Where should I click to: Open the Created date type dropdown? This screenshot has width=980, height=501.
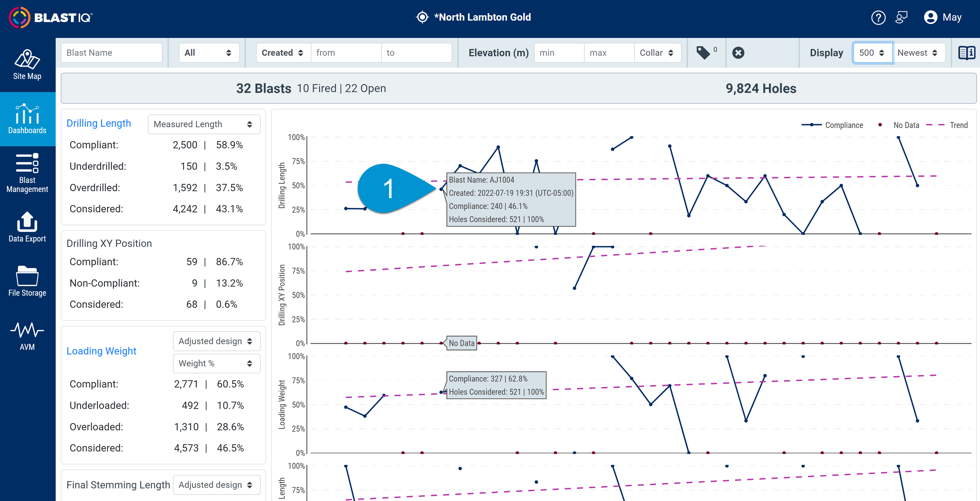coord(283,53)
